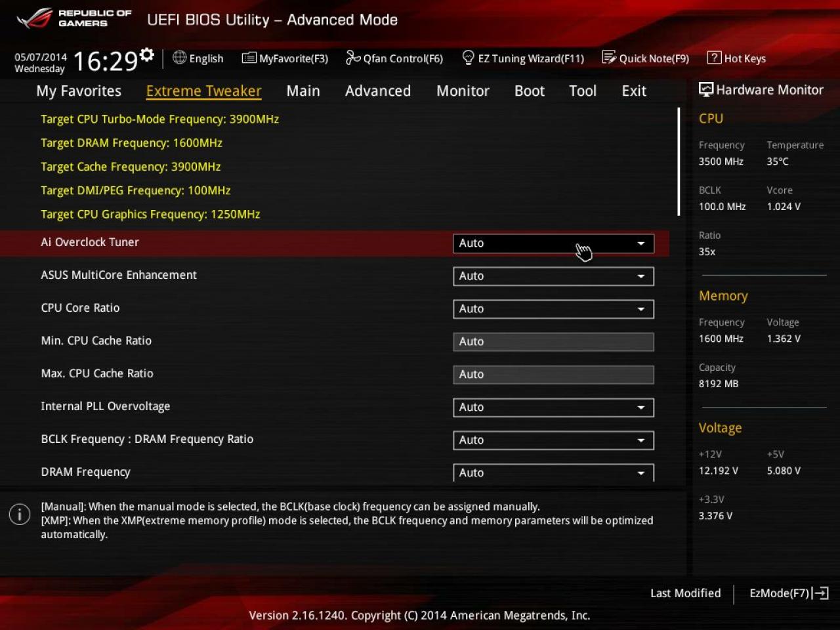
Task: Click the Republic of Gamers logo
Action: point(74,18)
